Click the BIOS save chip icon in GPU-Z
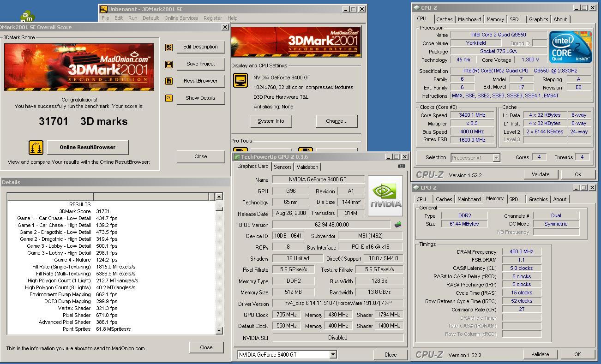Screen dimensions: 601x364 398,225
